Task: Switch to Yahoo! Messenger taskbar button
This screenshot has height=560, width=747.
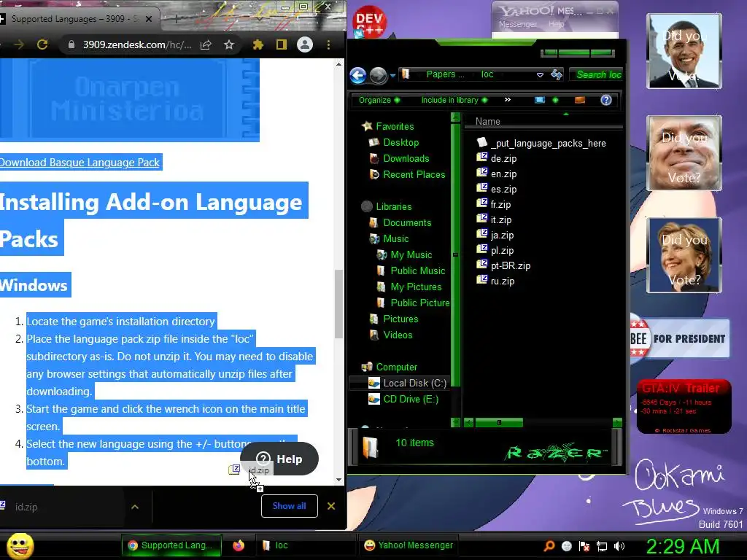Action: tap(409, 545)
